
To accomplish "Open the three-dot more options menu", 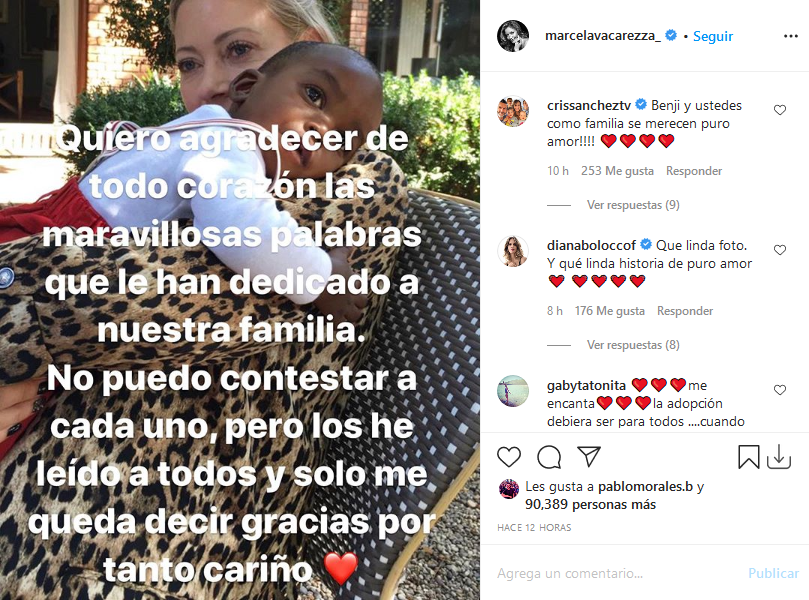I will point(790,36).
